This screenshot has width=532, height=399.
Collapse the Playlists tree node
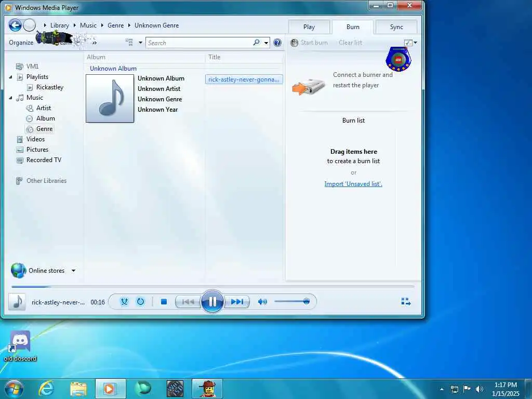[x=10, y=77]
